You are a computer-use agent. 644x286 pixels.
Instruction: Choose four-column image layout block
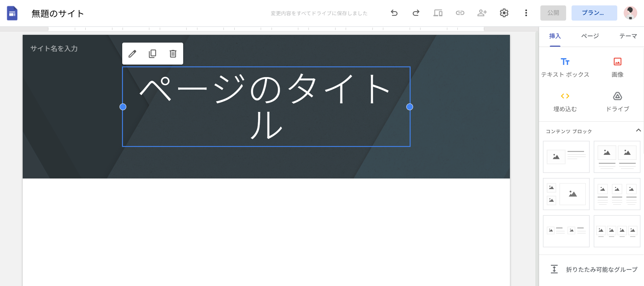[x=617, y=231]
